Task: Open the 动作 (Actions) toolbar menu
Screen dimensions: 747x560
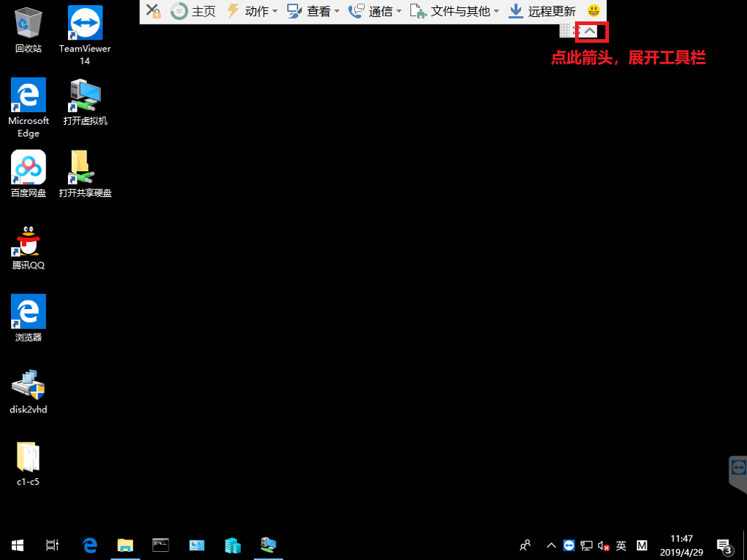Action: (252, 11)
